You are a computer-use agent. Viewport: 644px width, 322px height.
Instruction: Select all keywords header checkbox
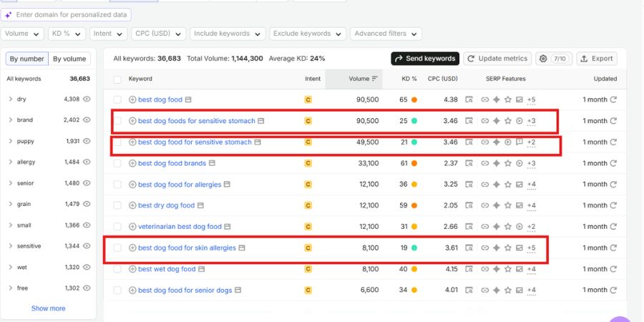tap(117, 79)
